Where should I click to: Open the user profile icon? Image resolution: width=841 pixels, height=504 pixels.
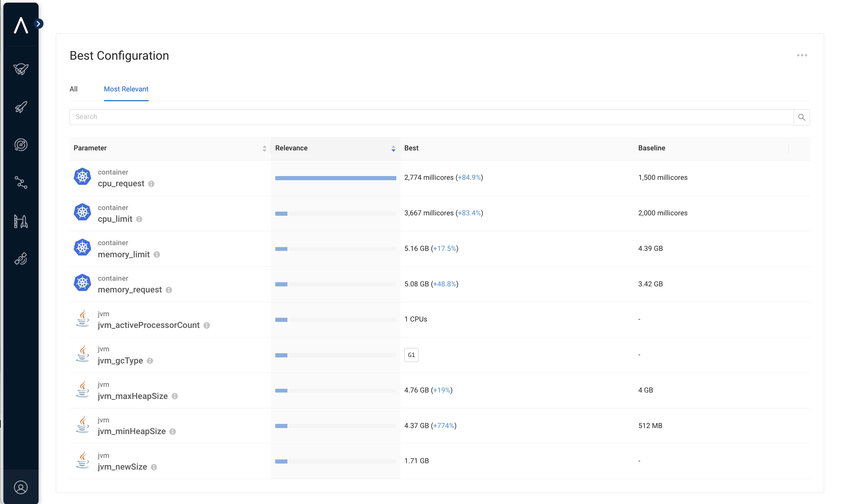click(x=21, y=487)
